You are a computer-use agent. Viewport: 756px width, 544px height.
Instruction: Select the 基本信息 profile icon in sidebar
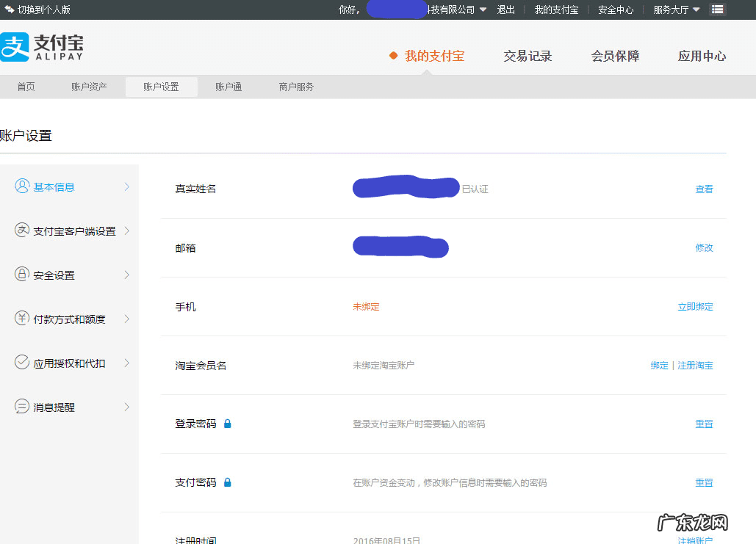coord(21,186)
